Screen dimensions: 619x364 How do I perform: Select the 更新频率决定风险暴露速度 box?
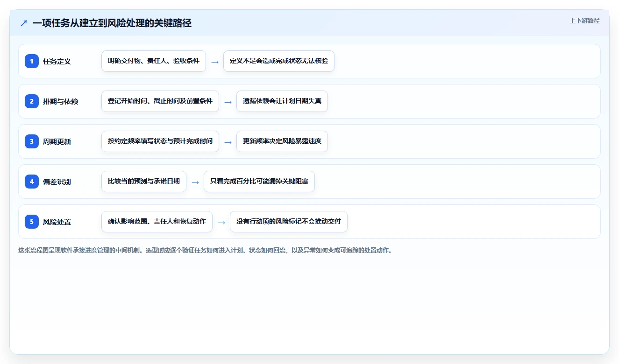282,141
